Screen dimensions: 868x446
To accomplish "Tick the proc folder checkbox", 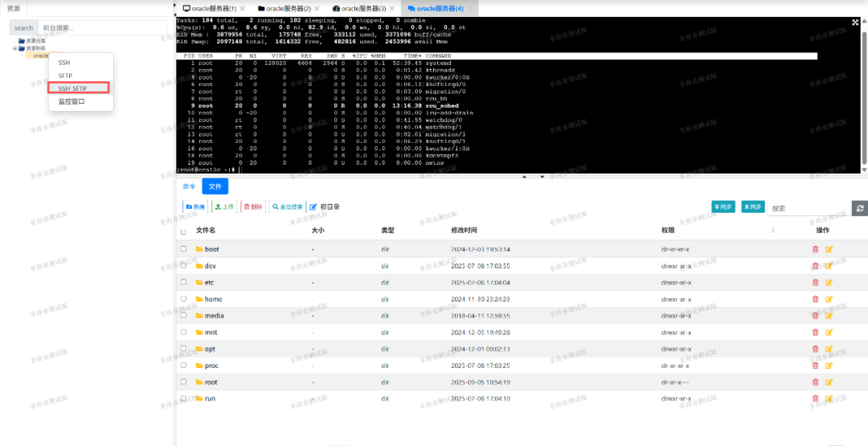I will pos(183,365).
